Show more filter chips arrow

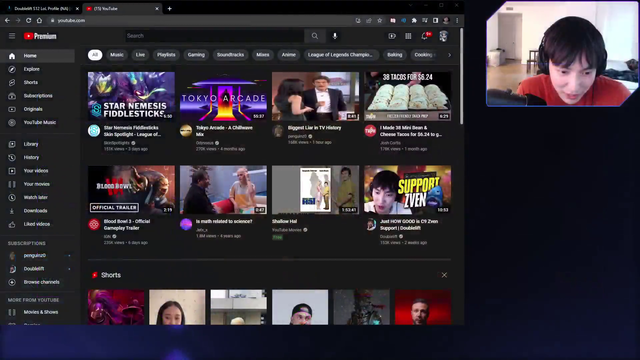[x=449, y=55]
